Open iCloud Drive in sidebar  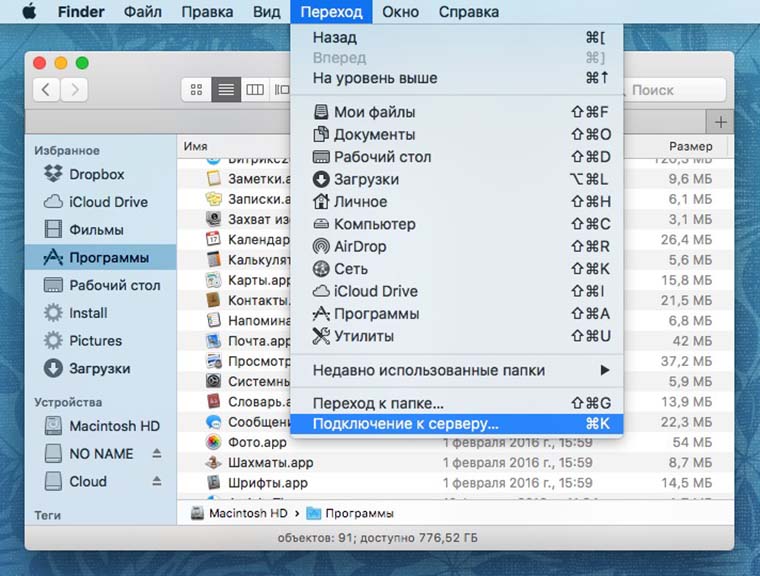(101, 202)
